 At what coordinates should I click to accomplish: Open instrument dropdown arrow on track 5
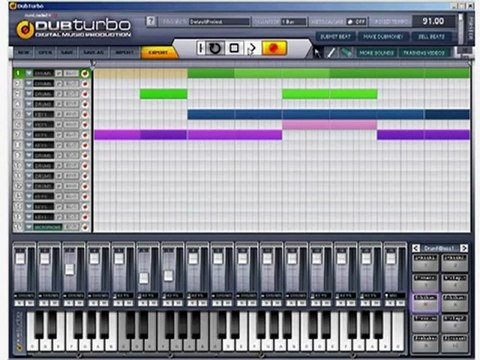(29, 115)
